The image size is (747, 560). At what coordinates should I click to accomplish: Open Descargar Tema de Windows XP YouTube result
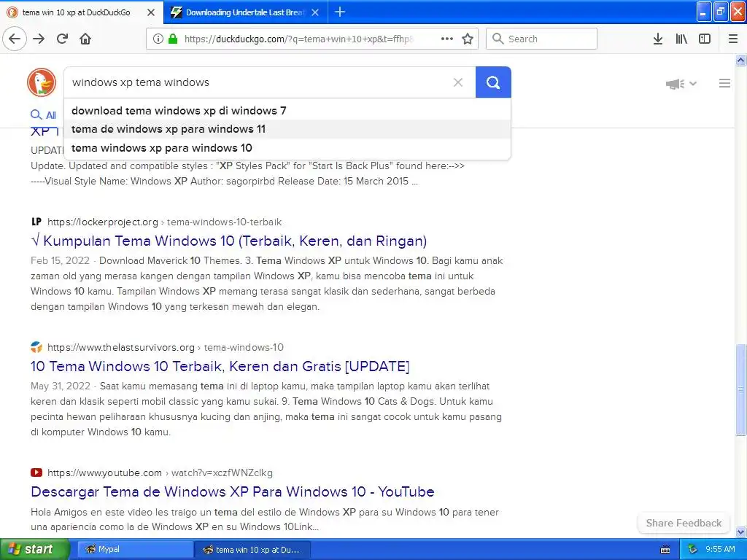(233, 491)
